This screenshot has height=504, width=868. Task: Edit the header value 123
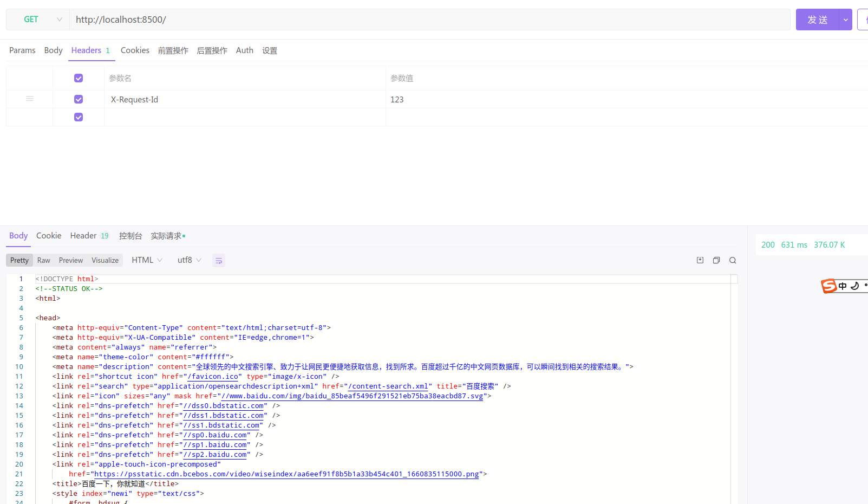click(626, 99)
